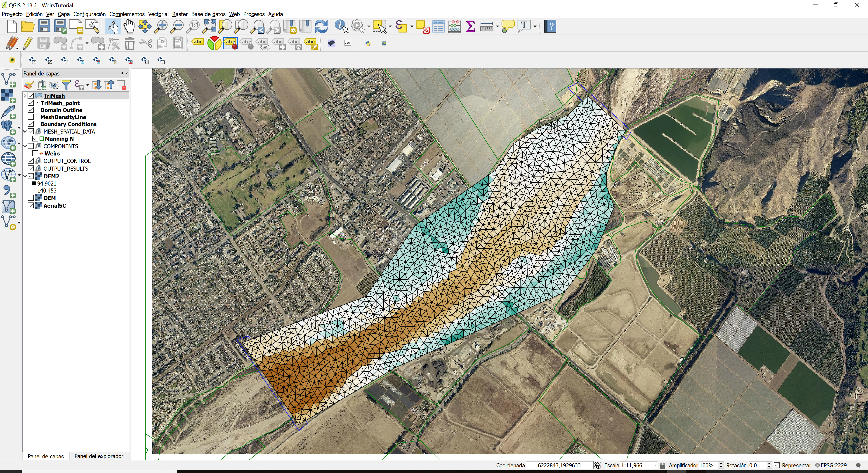Open the selection tool dropdown arrow

(390, 26)
